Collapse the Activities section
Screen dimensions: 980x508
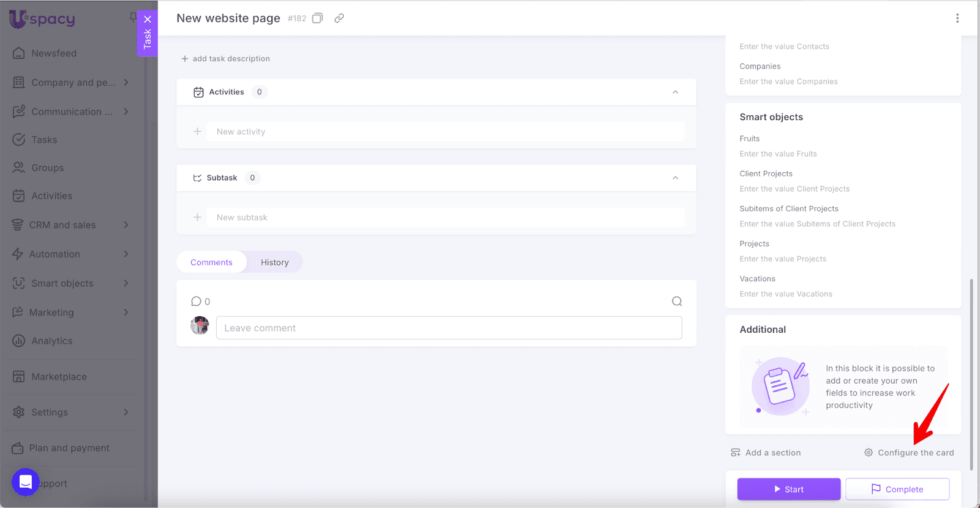pyautogui.click(x=675, y=92)
